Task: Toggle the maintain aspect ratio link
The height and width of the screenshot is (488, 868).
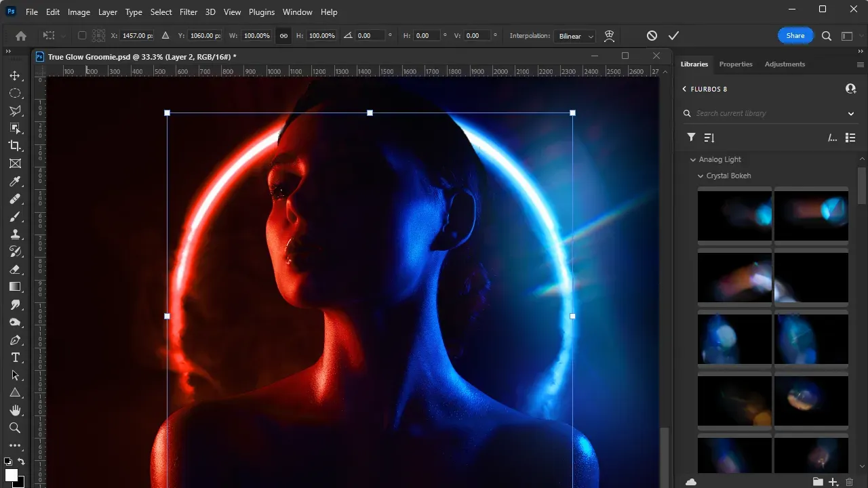Action: [x=283, y=36]
